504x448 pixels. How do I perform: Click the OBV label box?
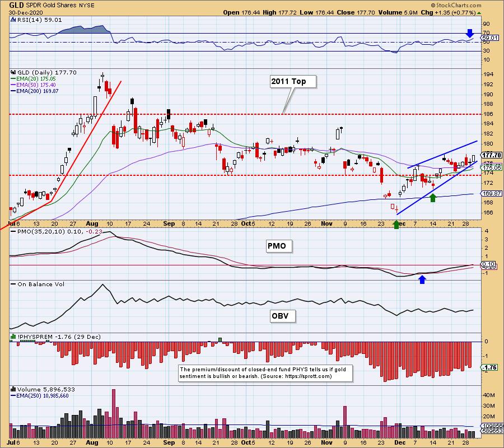click(x=283, y=316)
